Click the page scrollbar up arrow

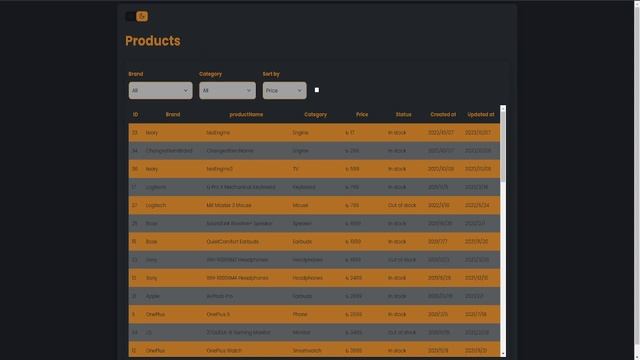point(637,3)
